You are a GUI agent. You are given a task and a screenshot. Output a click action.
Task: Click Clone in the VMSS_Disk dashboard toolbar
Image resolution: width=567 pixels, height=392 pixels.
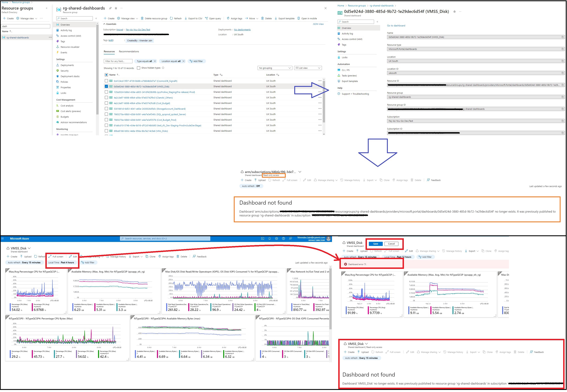click(x=150, y=257)
